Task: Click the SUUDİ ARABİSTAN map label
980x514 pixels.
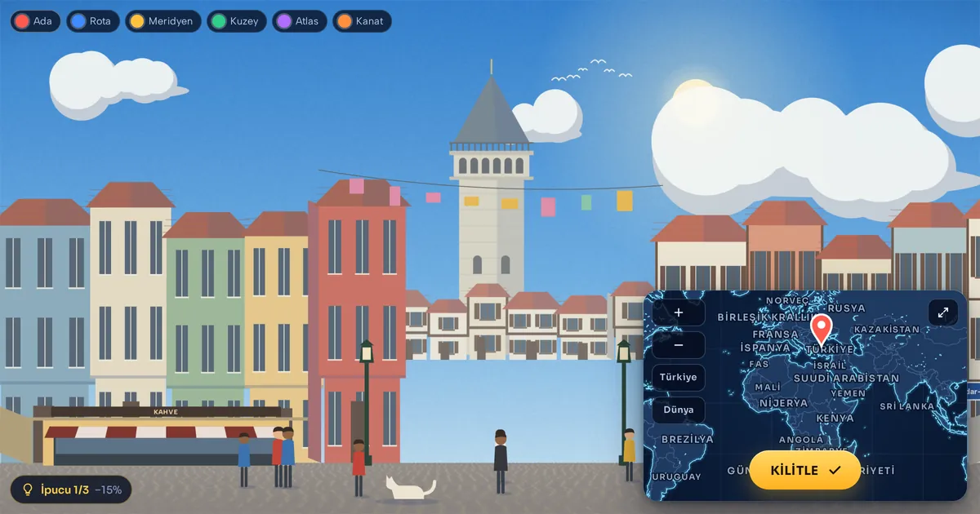Action: pyautogui.click(x=846, y=379)
